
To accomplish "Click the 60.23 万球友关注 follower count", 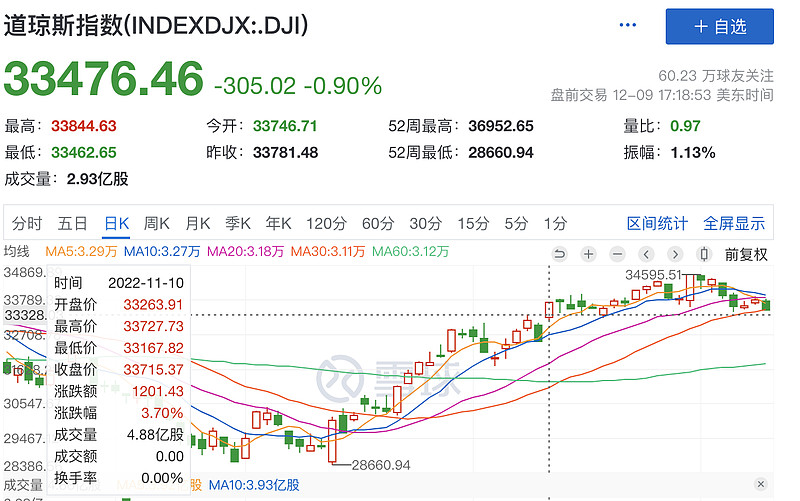I will pos(716,76).
